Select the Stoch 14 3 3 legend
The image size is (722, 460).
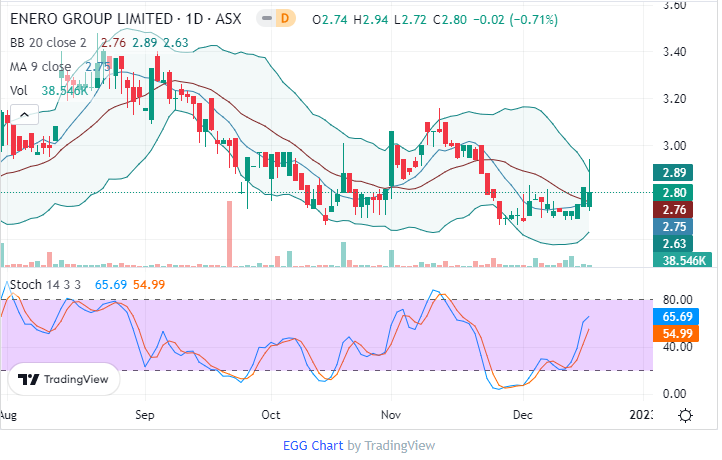point(47,285)
